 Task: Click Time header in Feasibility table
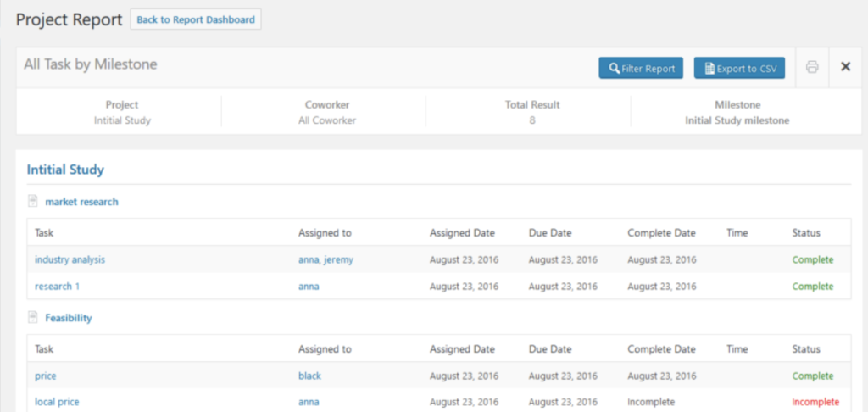(737, 349)
